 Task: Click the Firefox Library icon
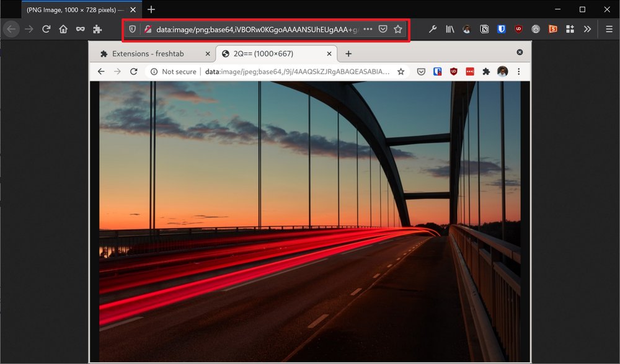[450, 29]
